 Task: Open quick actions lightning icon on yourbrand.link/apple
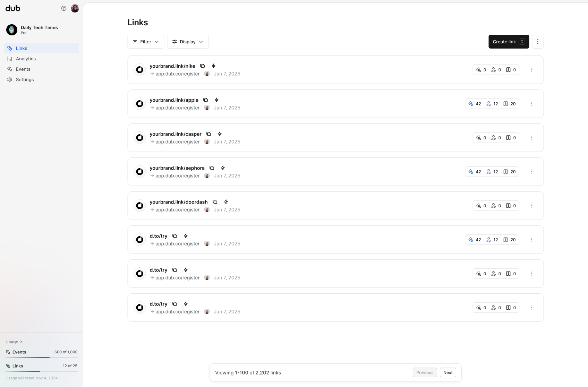point(216,100)
